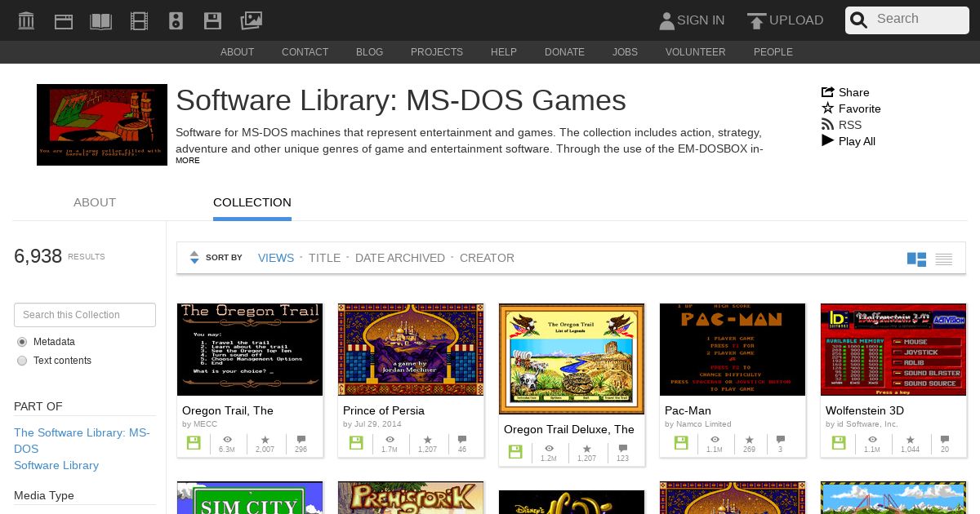Click reviews bubble on Oregon Trail Deluxe card
980x514 pixels.
point(623,448)
